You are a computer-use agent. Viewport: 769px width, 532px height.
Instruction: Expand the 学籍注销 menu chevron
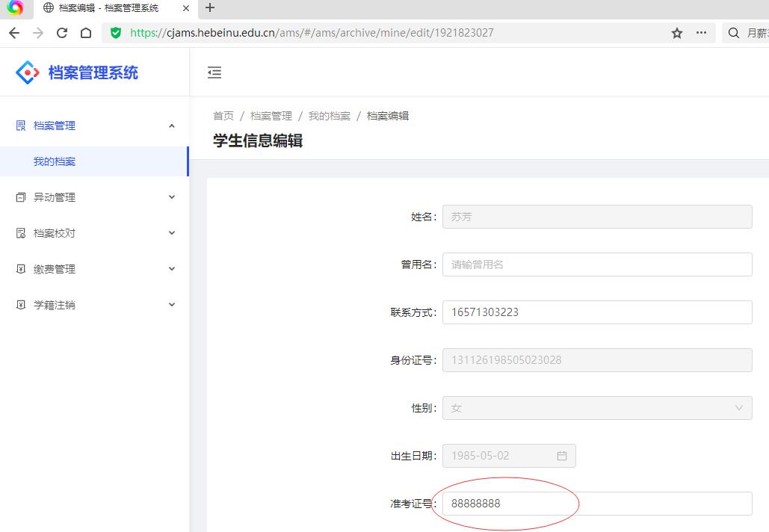pyautogui.click(x=172, y=305)
